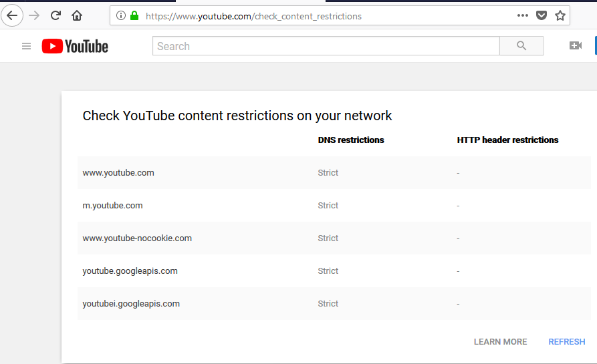Viewport: 597px width, 364px height.
Task: Click the browser forward arrow
Action: pyautogui.click(x=34, y=15)
